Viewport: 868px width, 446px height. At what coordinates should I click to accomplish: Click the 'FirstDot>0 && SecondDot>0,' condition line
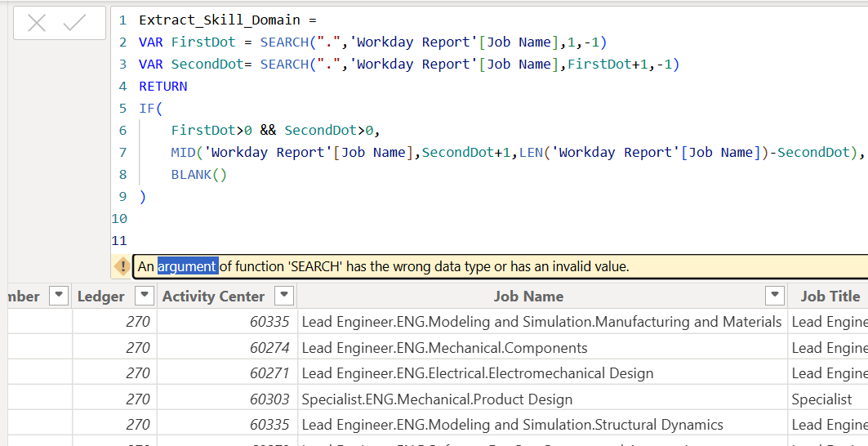pos(276,131)
